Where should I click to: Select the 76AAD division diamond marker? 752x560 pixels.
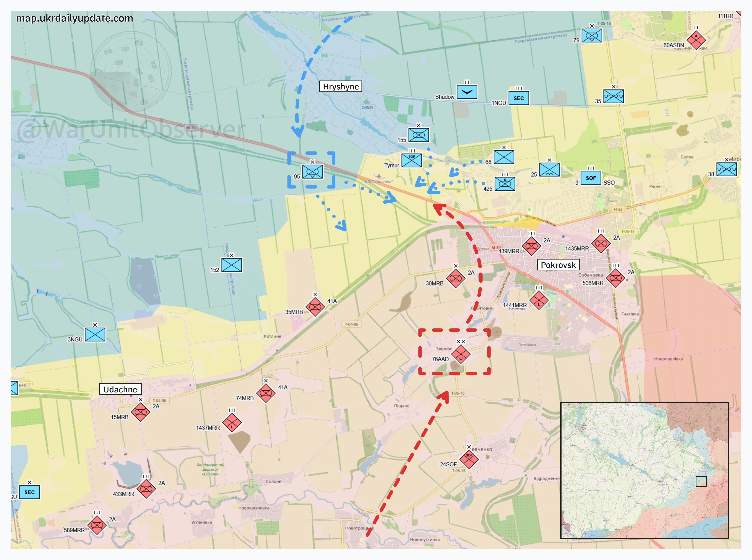coord(461,354)
